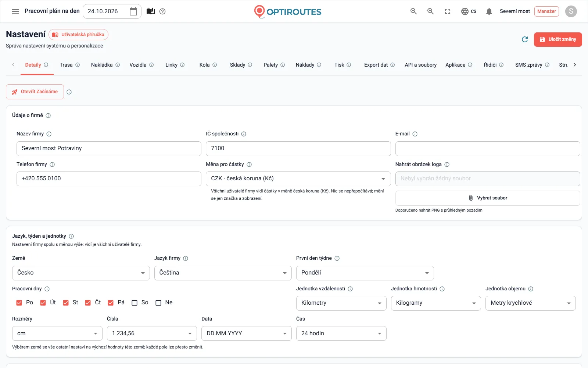588x368 pixels.
Task: Switch to the Trasa tab
Action: pos(69,65)
